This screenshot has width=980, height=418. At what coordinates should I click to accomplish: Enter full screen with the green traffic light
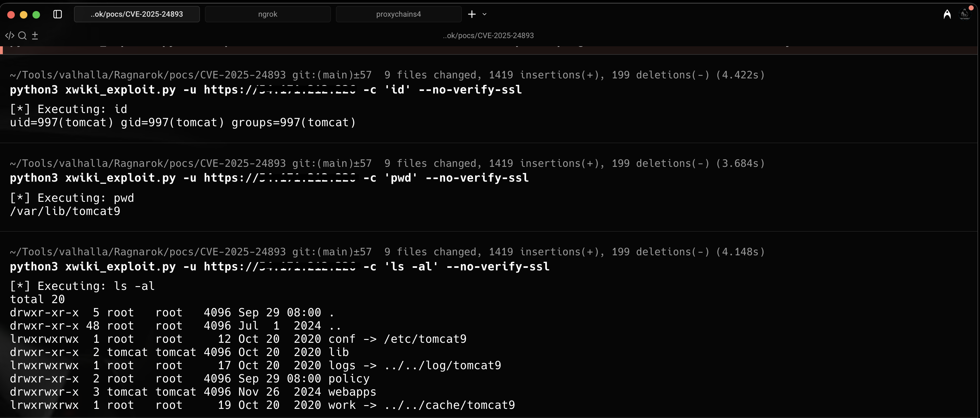36,14
